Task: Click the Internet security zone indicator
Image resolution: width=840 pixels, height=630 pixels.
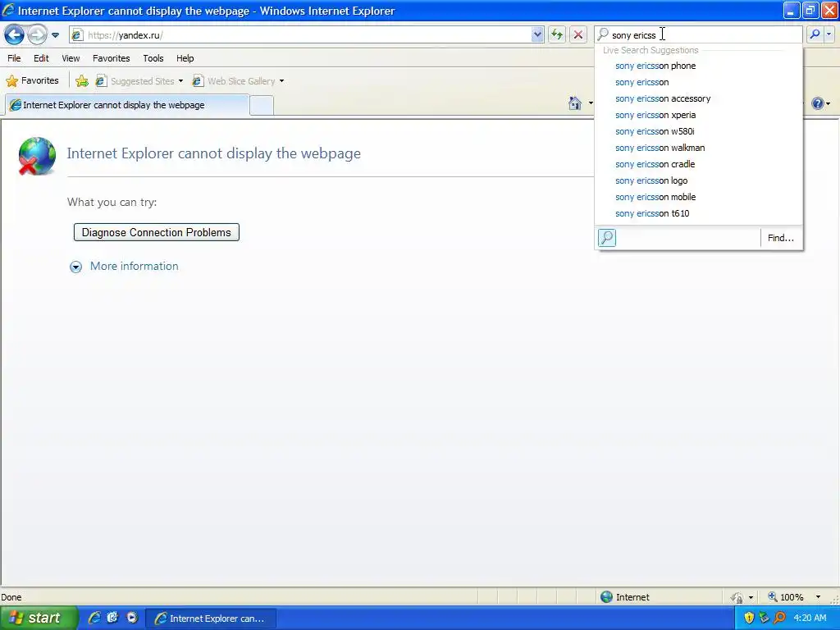Action: click(x=625, y=597)
